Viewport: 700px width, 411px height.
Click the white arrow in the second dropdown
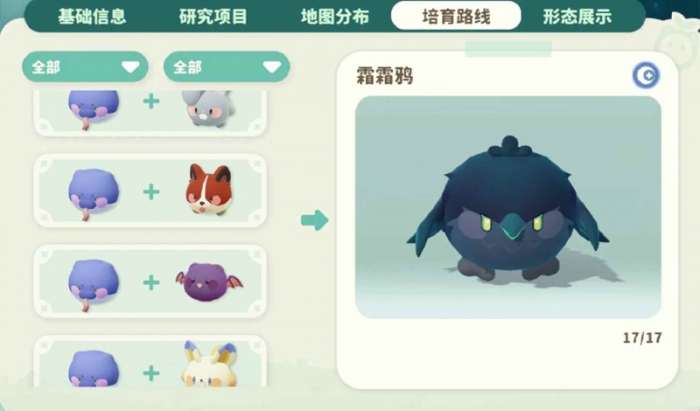pyautogui.click(x=272, y=67)
